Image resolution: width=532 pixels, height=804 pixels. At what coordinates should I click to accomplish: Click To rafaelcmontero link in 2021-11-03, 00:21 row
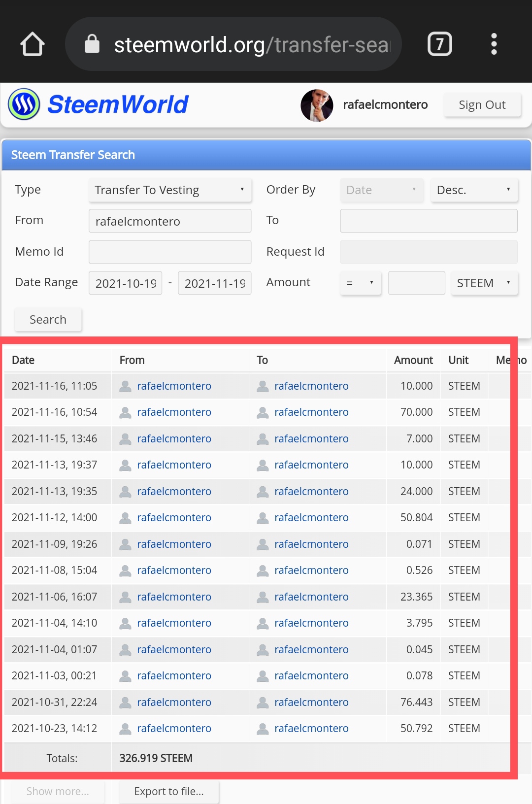[x=311, y=676]
